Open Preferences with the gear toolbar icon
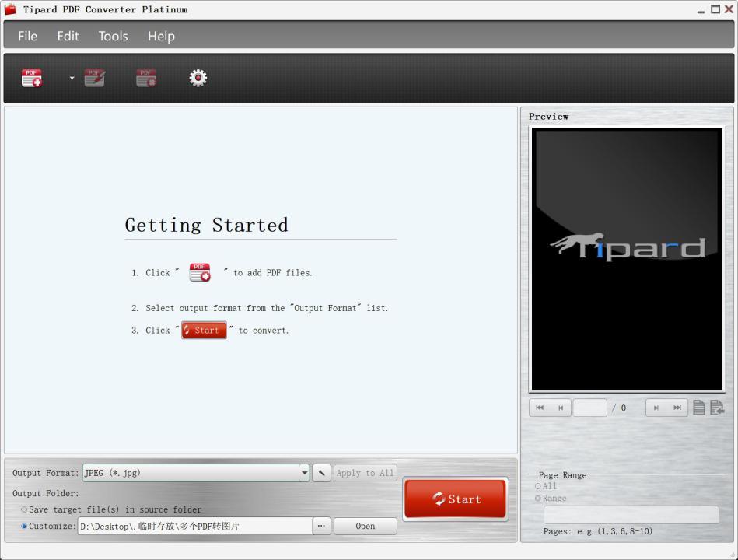The image size is (738, 560). point(198,78)
